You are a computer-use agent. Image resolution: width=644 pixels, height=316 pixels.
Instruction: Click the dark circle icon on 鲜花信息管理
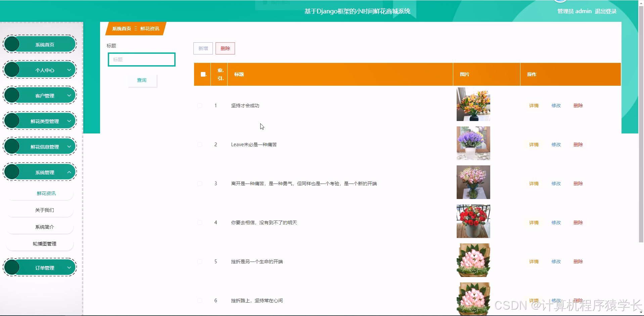click(x=12, y=146)
